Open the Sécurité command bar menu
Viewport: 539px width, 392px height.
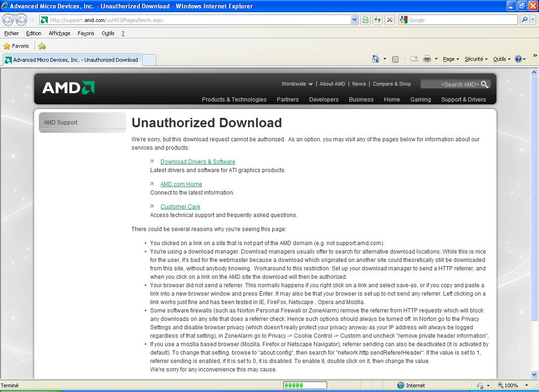pos(476,59)
